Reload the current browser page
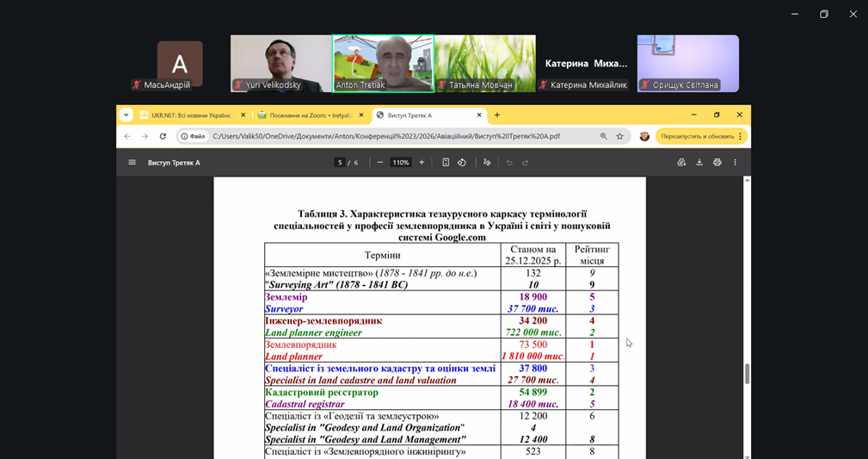868x459 pixels. [163, 136]
